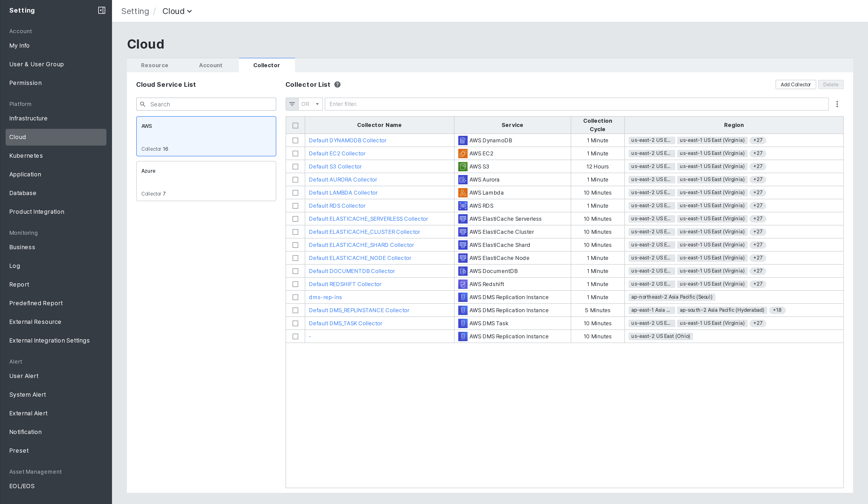Click the ElastiCache Node service icon

(463, 258)
